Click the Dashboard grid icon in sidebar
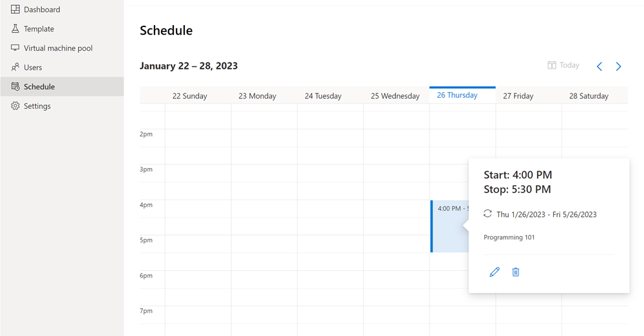Viewport: 644px width, 336px height. click(x=15, y=9)
